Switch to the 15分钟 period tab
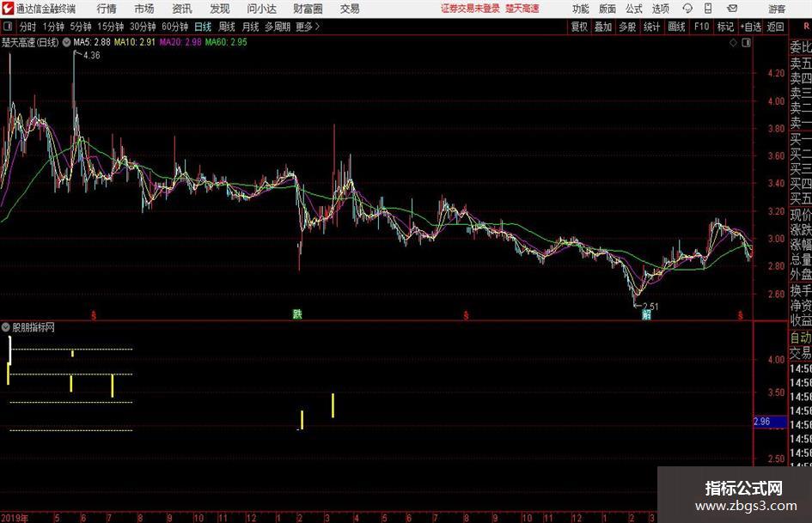The image size is (812, 523). click(x=111, y=27)
